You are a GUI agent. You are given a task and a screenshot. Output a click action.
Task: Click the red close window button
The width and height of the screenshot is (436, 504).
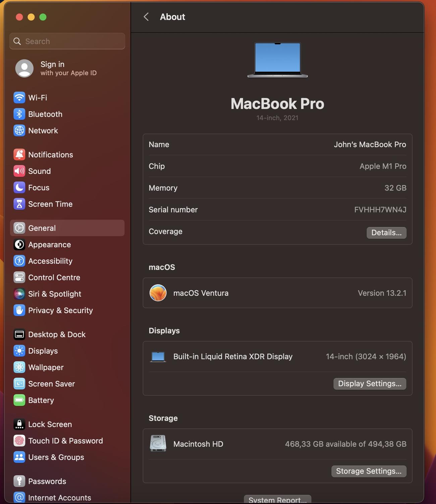[x=19, y=17]
